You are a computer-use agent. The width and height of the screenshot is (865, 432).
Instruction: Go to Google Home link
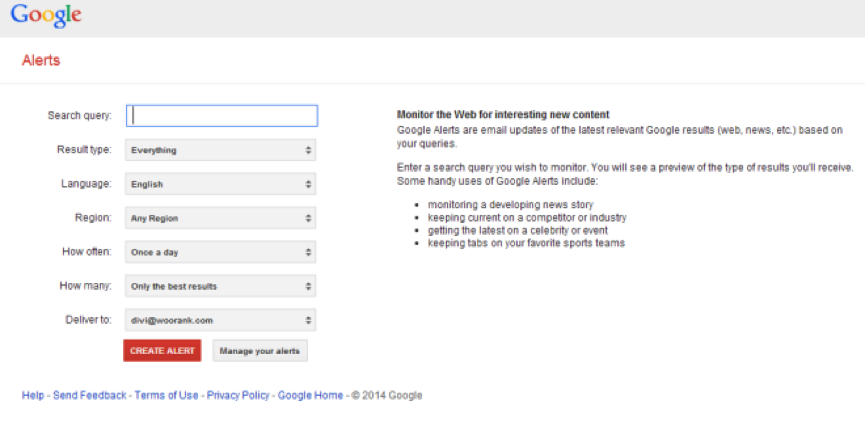pyautogui.click(x=311, y=396)
